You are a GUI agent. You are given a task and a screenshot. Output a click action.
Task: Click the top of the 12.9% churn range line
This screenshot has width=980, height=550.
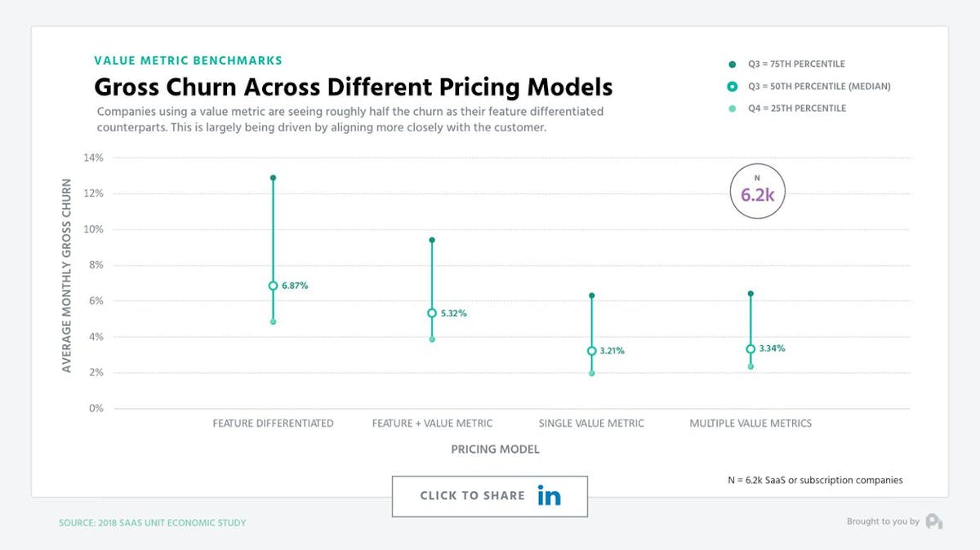(x=272, y=175)
